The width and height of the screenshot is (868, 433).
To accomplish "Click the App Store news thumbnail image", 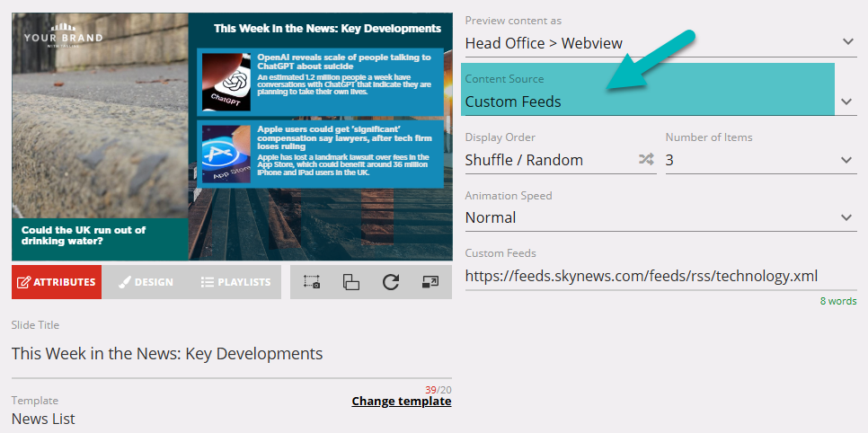I will 226,155.
